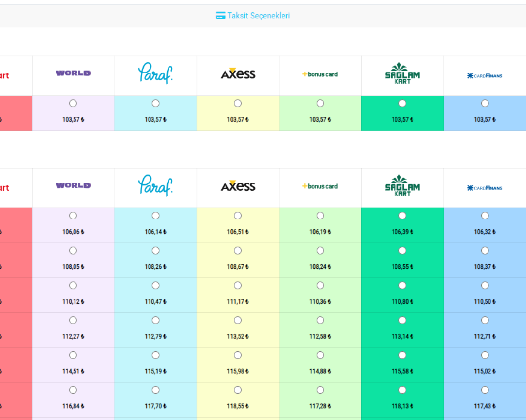Choose the Paraf 108,26 ₺ installment option
This screenshot has height=420, width=526.
(x=155, y=251)
